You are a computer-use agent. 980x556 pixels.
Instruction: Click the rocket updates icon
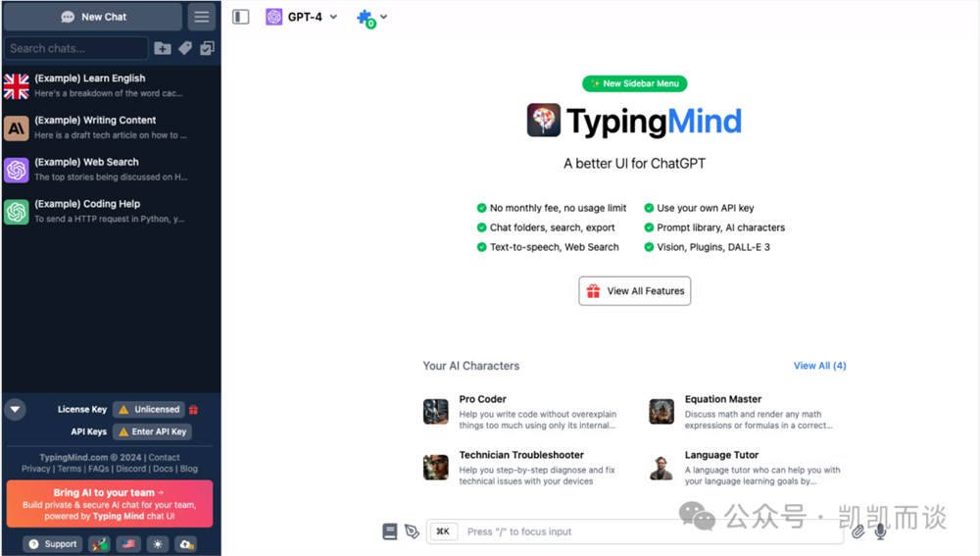[x=100, y=544]
